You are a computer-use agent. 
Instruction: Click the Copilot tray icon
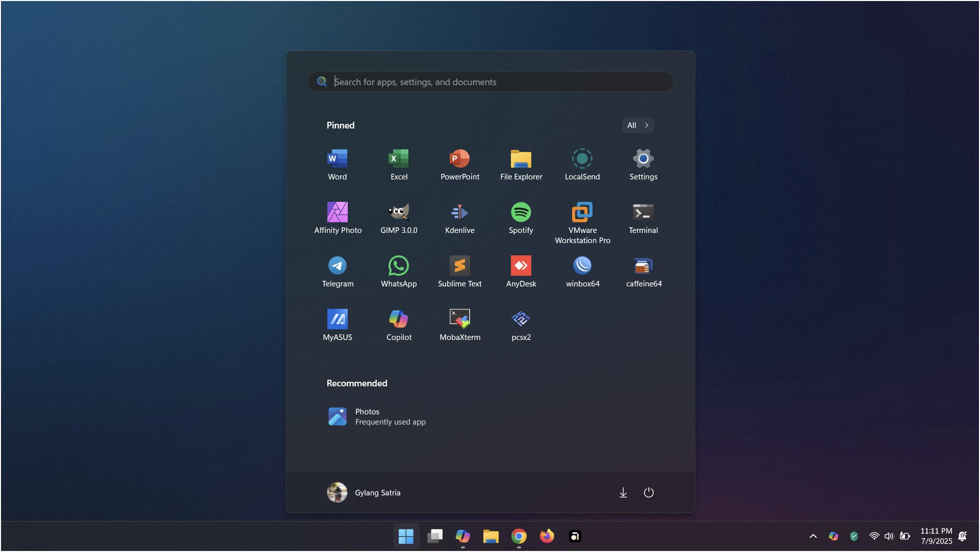(834, 536)
